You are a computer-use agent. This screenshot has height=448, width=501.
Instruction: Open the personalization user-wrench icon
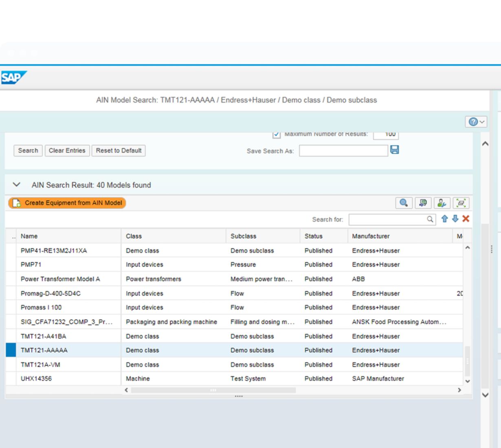(442, 203)
